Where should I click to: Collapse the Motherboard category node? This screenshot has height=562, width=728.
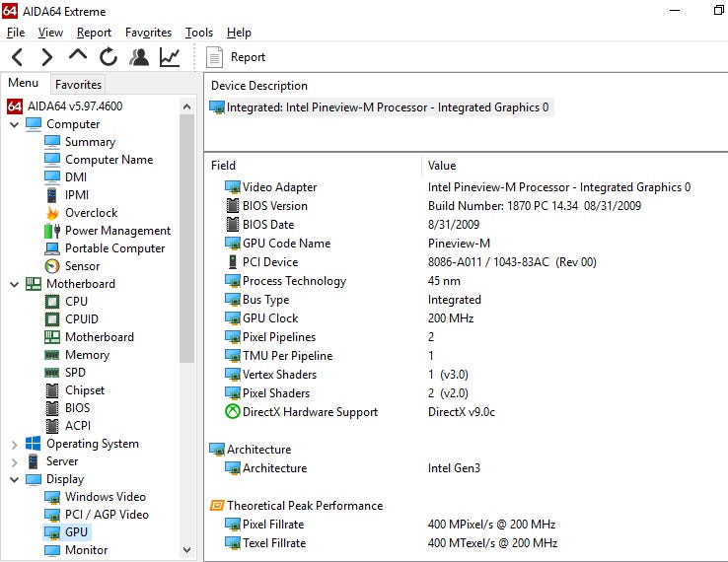click(x=15, y=284)
